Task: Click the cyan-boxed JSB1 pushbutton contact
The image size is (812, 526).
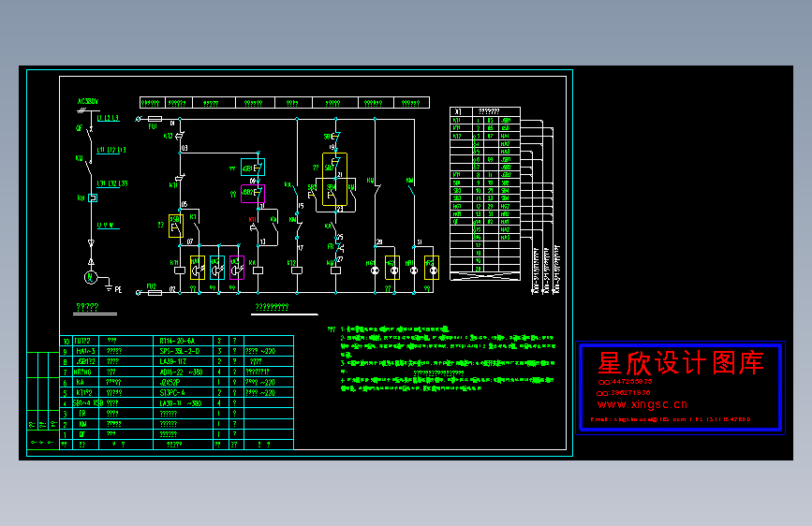Action: pos(253,168)
